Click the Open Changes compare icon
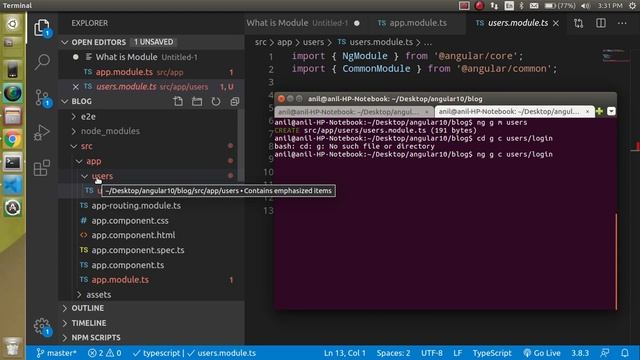Viewport: 640px width, 360px height. 578,23
